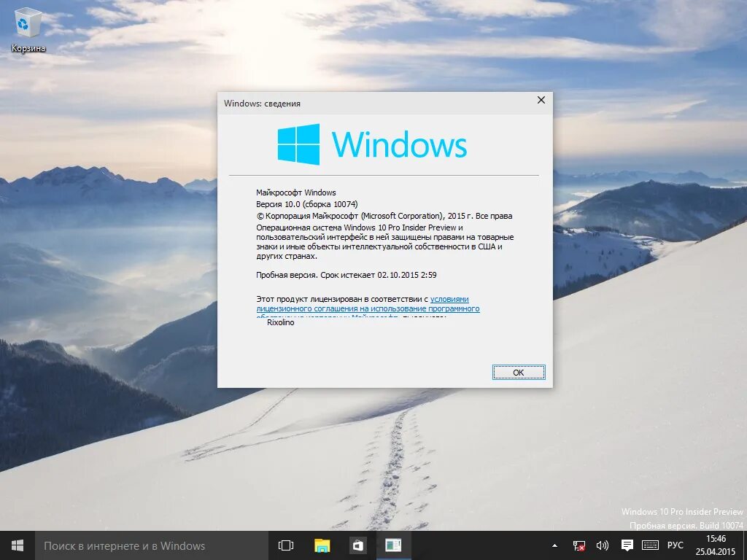Open the volume speaker tray icon
This screenshot has height=560, width=747.
603,545
